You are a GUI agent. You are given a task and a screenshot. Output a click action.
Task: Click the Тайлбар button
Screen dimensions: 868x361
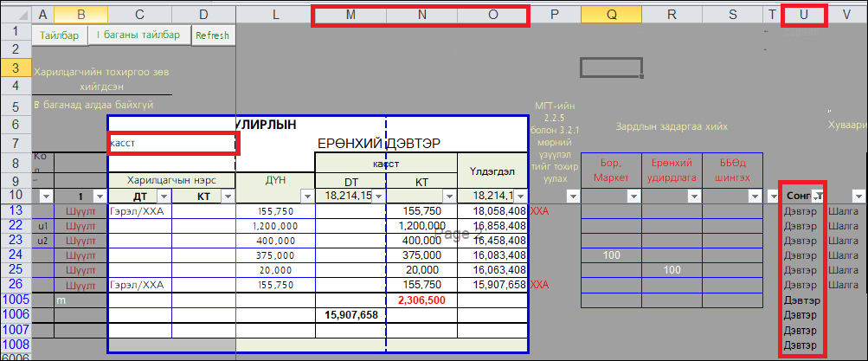point(59,35)
